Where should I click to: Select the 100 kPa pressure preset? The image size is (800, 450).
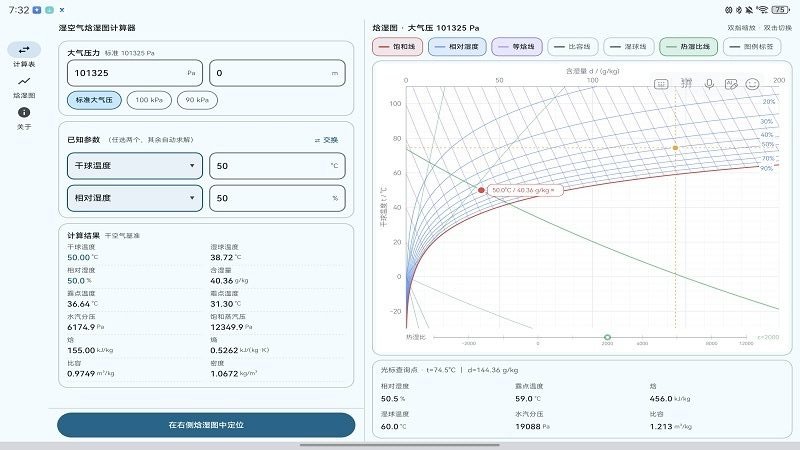tap(149, 100)
